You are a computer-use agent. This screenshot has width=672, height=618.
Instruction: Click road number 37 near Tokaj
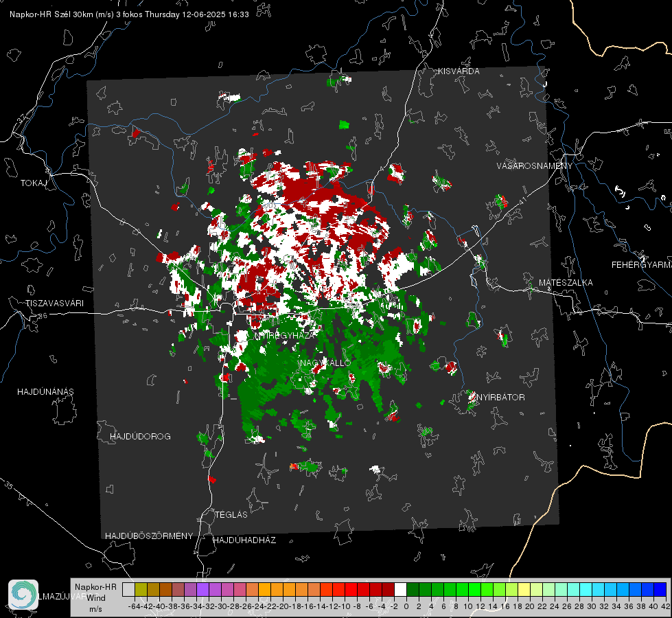click(22, 119)
